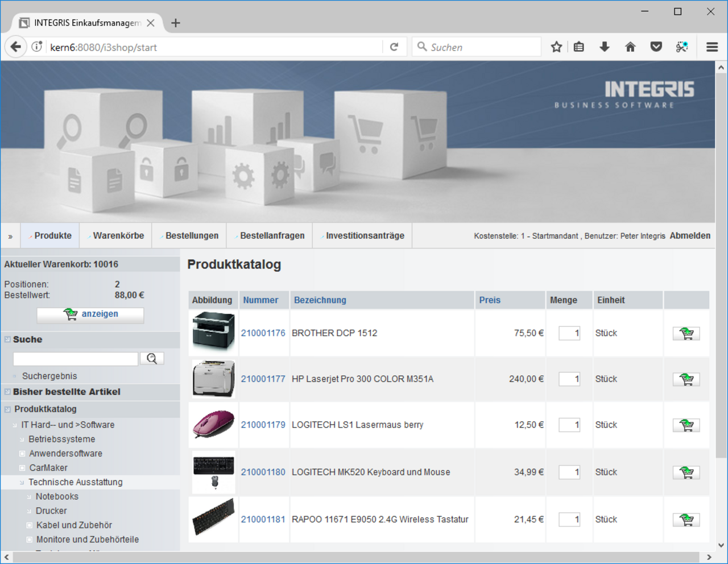Expand Bisher bestellte Artikel section
The height and width of the screenshot is (564, 728).
coord(7,392)
